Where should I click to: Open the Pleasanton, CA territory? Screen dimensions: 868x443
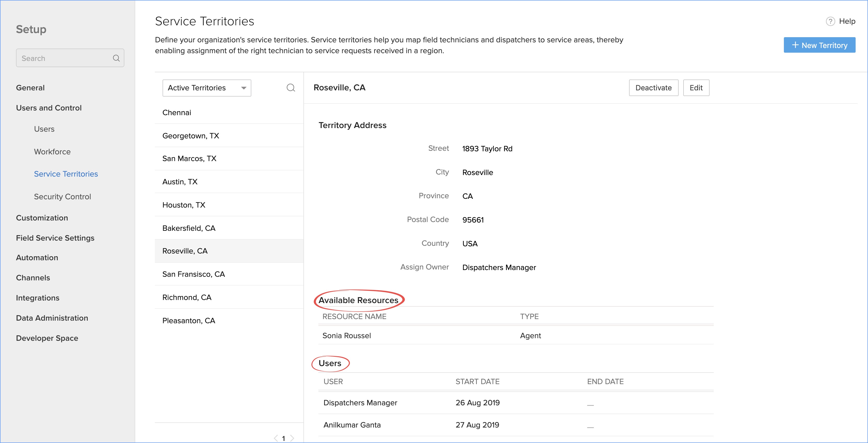[189, 321]
